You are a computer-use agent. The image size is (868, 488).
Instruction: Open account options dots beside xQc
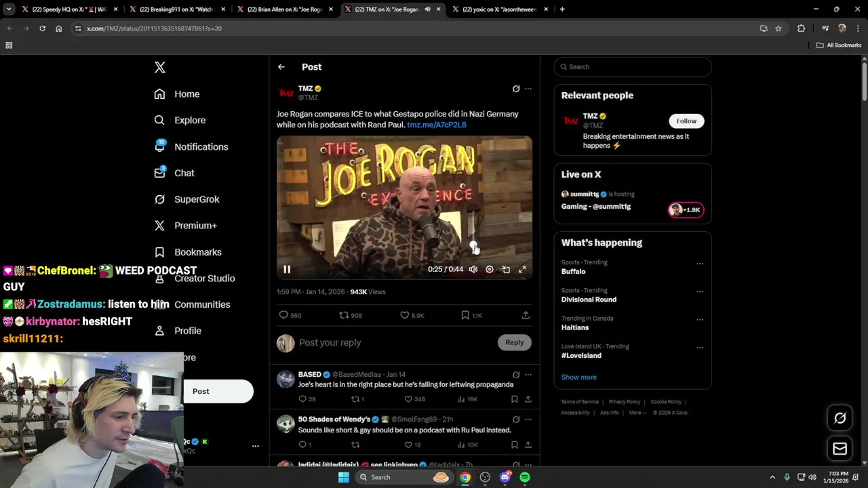point(256,446)
